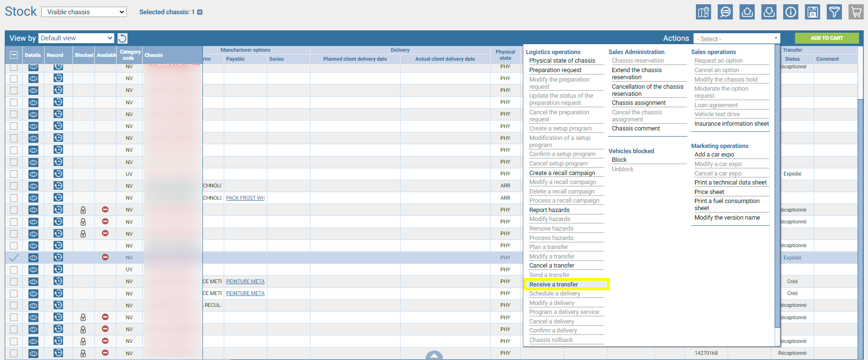Clear selected chassis with the x icon
Image resolution: width=868 pixels, height=360 pixels.
(200, 12)
